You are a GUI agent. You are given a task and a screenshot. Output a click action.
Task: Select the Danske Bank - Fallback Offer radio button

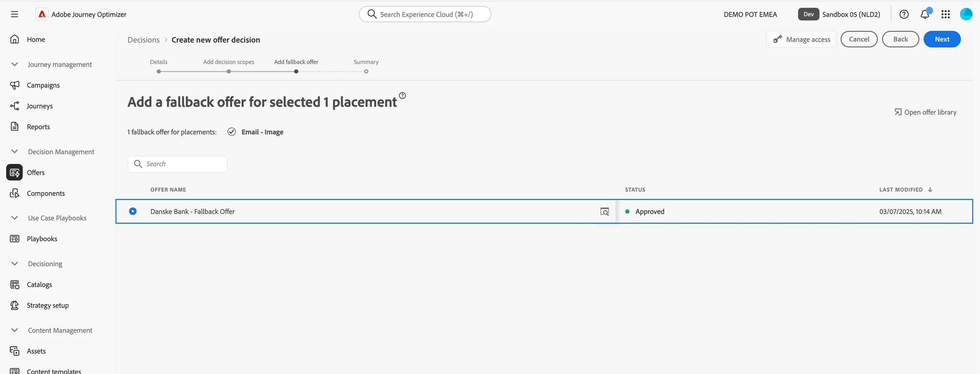133,211
